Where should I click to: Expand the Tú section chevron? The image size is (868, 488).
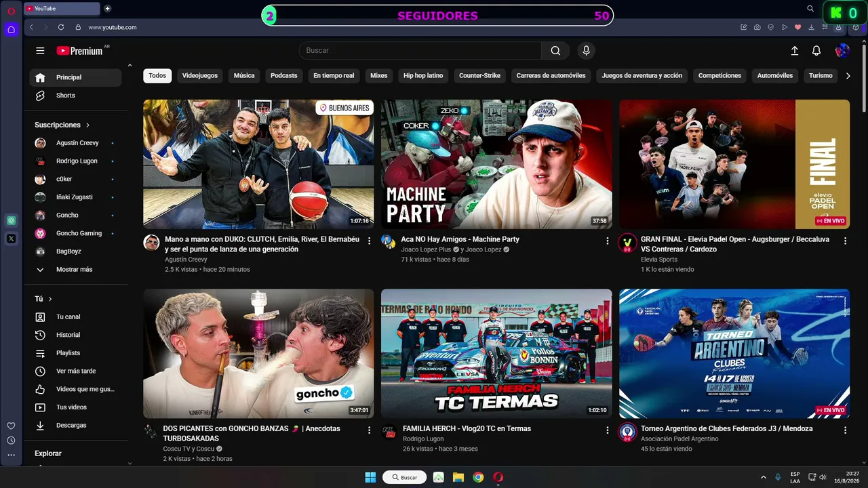point(50,299)
